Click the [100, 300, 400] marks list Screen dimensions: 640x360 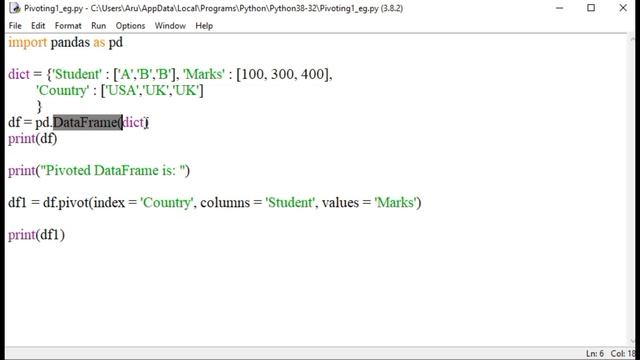pyautogui.click(x=283, y=74)
